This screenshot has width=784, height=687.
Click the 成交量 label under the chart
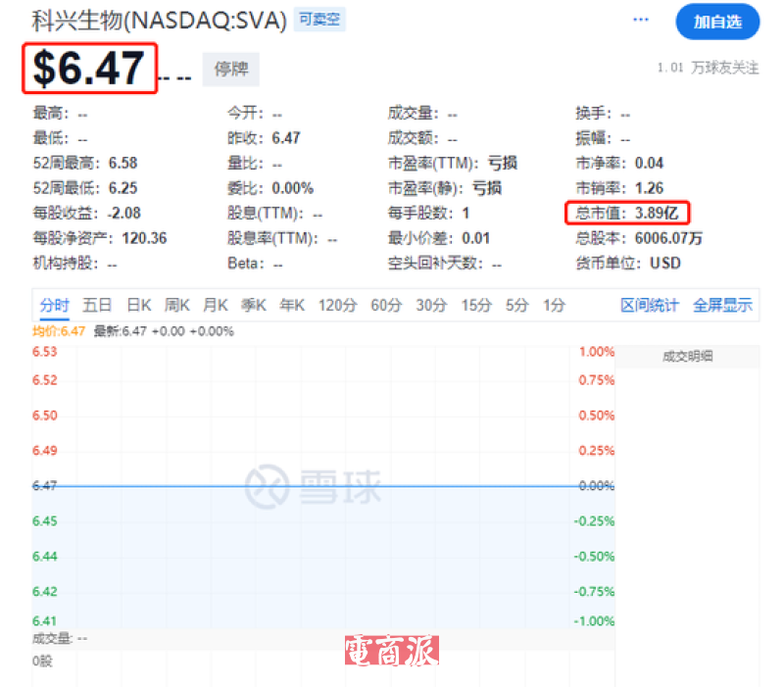[60, 638]
